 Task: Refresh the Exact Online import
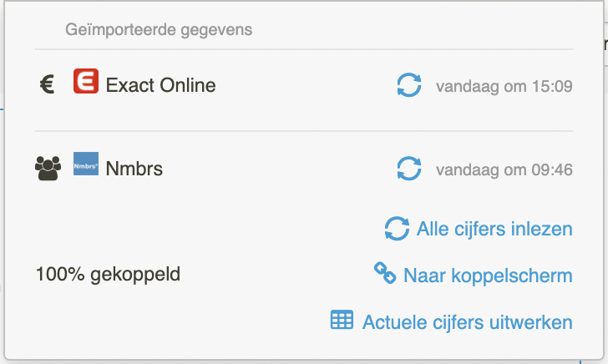409,85
